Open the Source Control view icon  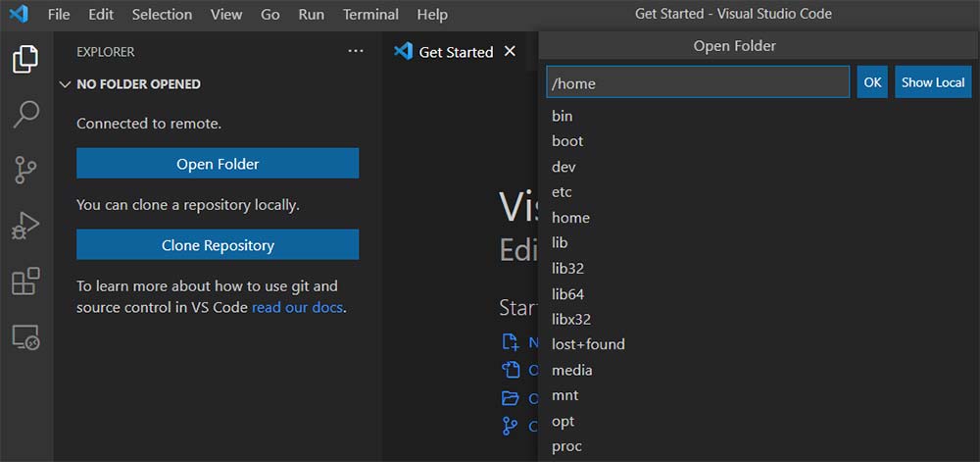click(x=25, y=170)
